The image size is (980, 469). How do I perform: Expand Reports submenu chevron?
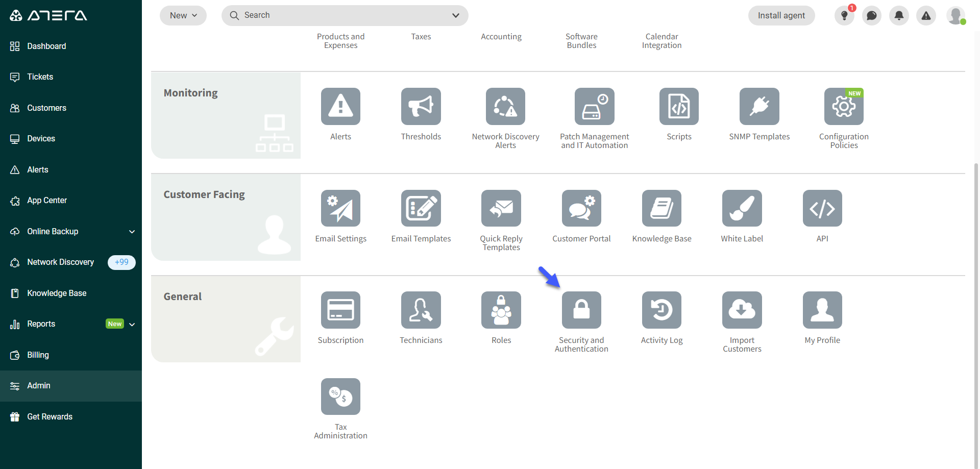132,324
